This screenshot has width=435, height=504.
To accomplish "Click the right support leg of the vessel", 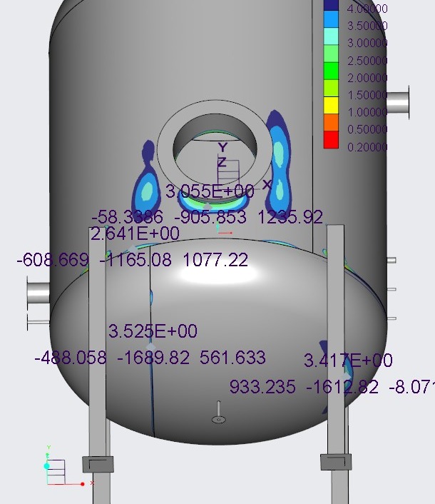I will point(336,338).
